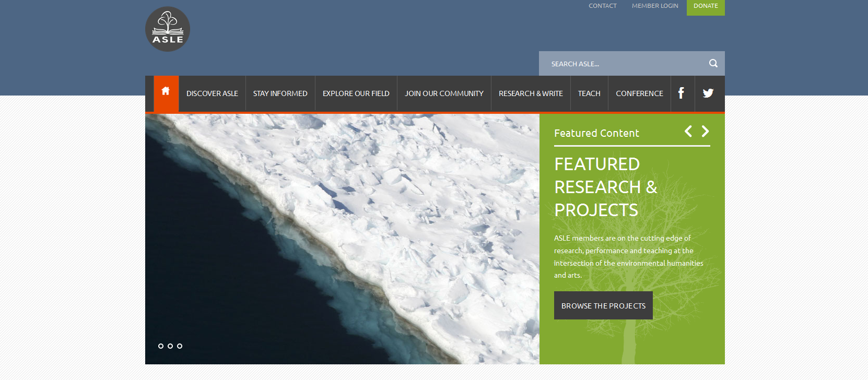Open the ASLE Facebook page
Screen dimensions: 868x380
point(682,93)
